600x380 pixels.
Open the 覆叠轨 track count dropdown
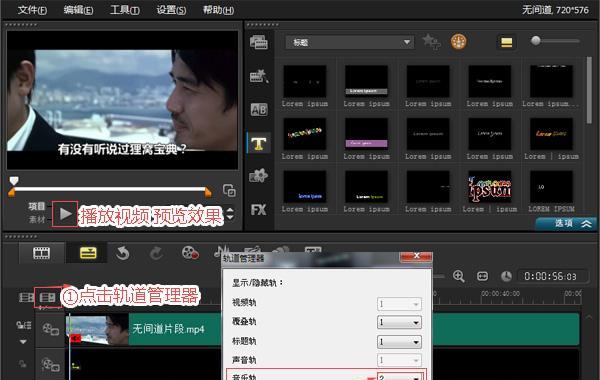pos(399,322)
